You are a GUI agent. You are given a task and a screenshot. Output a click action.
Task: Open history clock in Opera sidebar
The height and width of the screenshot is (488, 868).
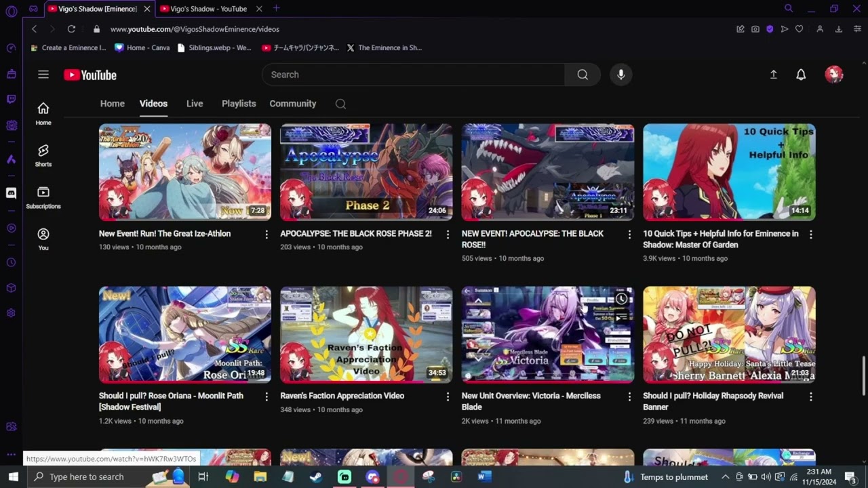(x=11, y=262)
